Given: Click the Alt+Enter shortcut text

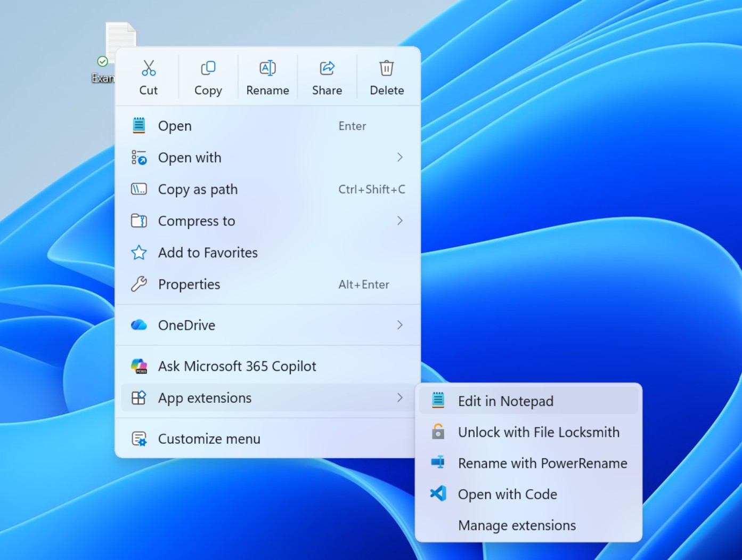Looking at the screenshot, I should click(364, 285).
